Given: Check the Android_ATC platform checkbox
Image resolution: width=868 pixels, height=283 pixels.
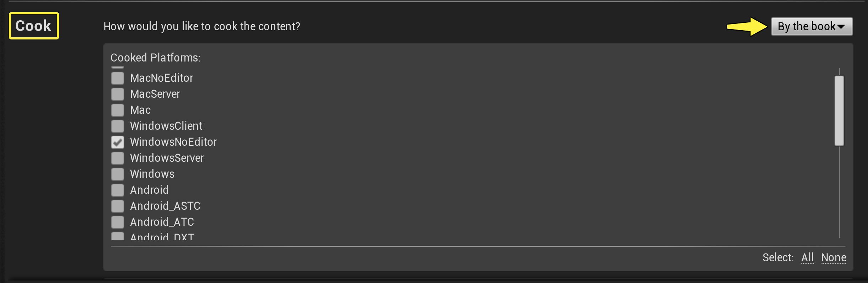Looking at the screenshot, I should [117, 222].
